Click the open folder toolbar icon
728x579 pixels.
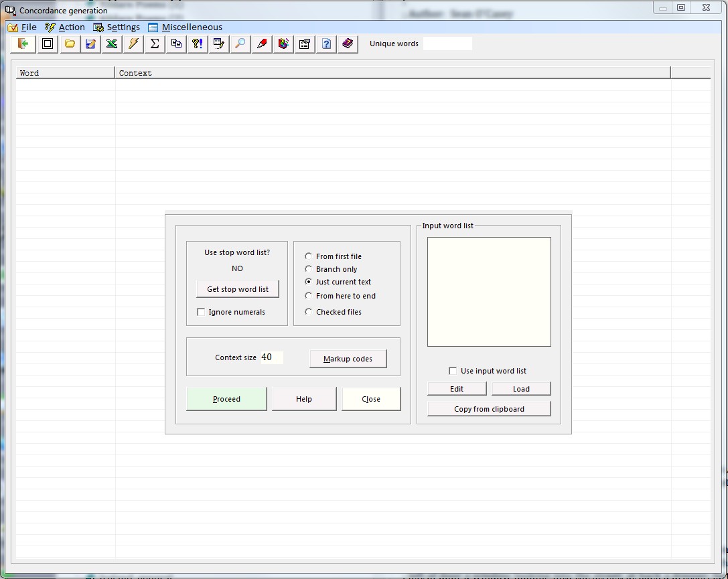coord(70,44)
